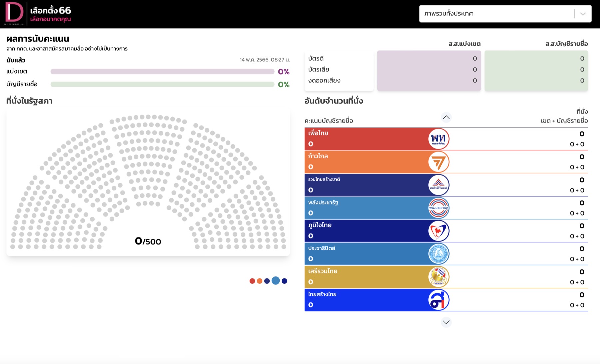Click the รวมไทยสร้างชาติ party logo
The width and height of the screenshot is (600, 364).
pos(439,185)
